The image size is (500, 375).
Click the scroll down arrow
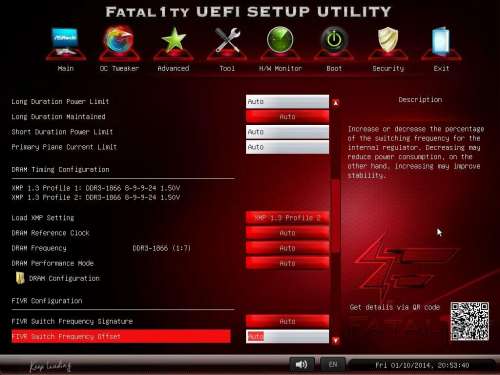click(x=336, y=340)
